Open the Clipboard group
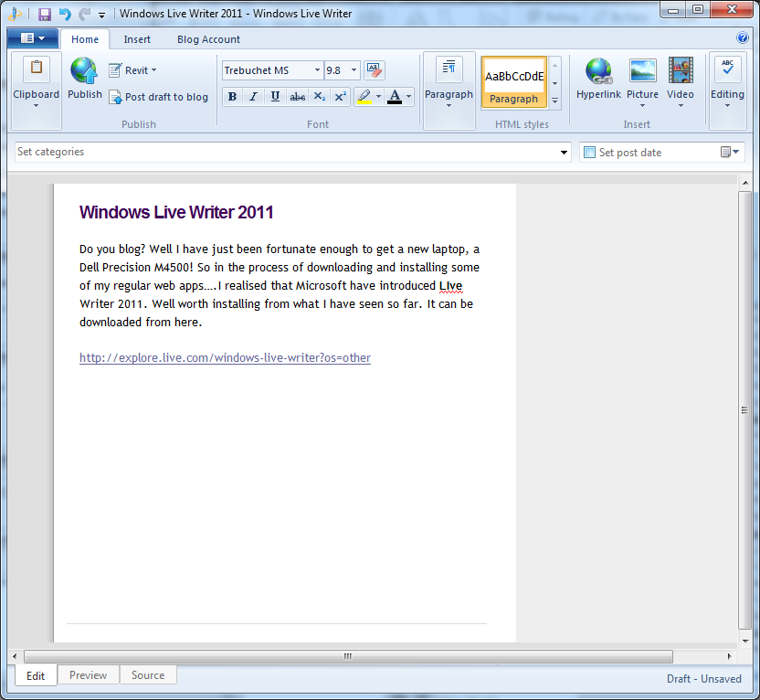This screenshot has height=700, width=760. 37,91
